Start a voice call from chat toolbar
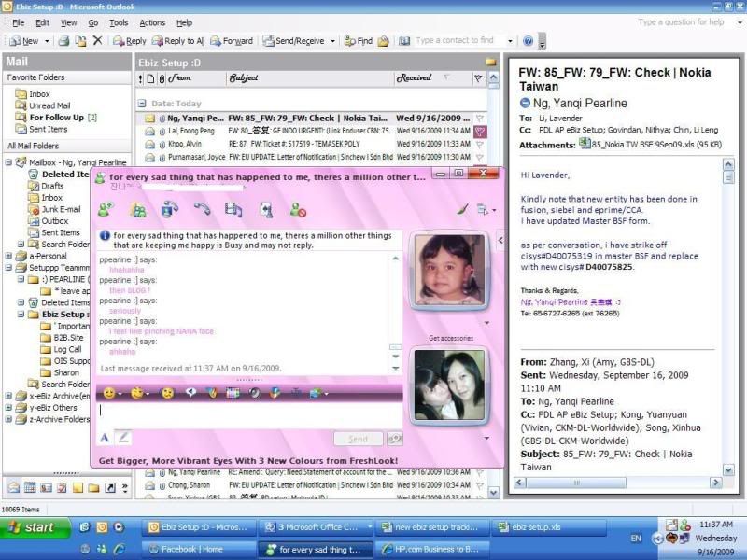Image resolution: width=747 pixels, height=560 pixels. pos(202,209)
